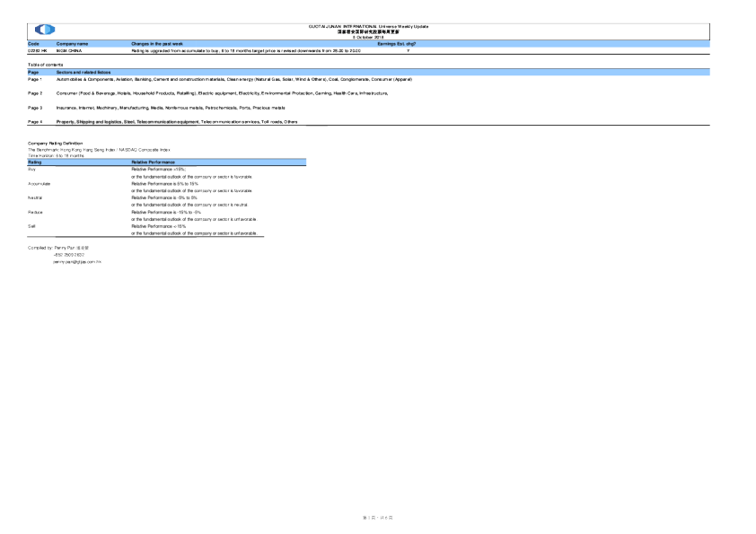Click the 'Earnings Est. chg?' column header
This screenshot has height=534, width=756.
396,43
